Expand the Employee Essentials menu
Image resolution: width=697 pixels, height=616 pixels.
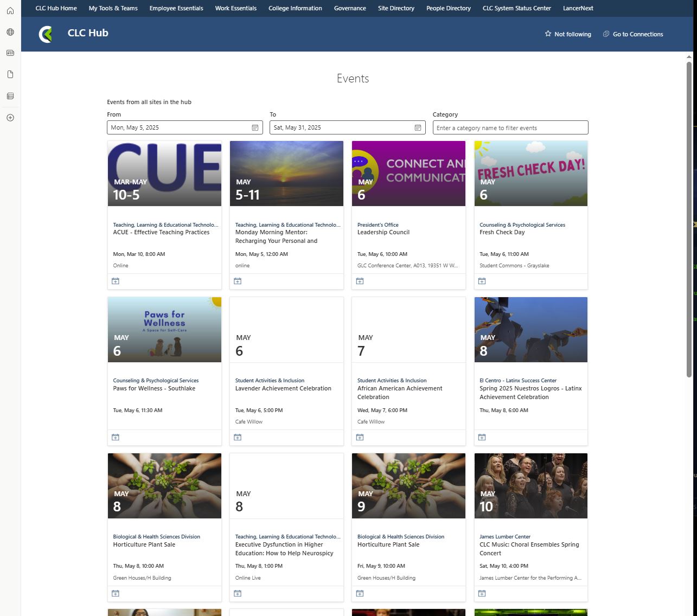coord(176,8)
